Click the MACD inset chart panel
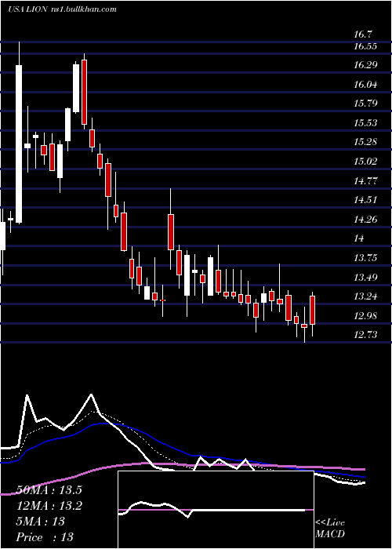 point(216,510)
